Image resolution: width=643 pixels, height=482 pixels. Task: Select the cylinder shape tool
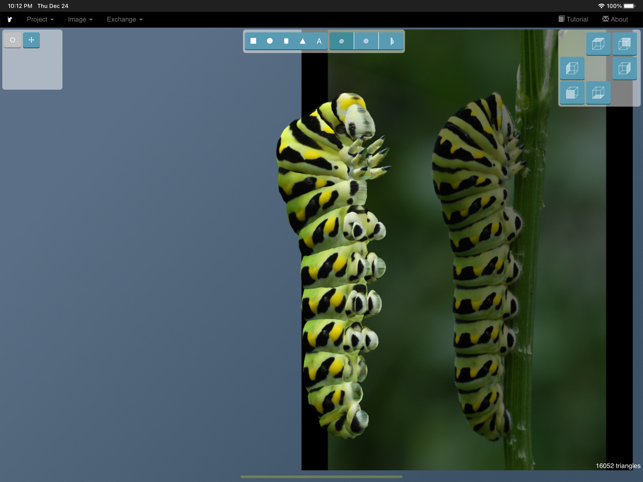tap(286, 41)
